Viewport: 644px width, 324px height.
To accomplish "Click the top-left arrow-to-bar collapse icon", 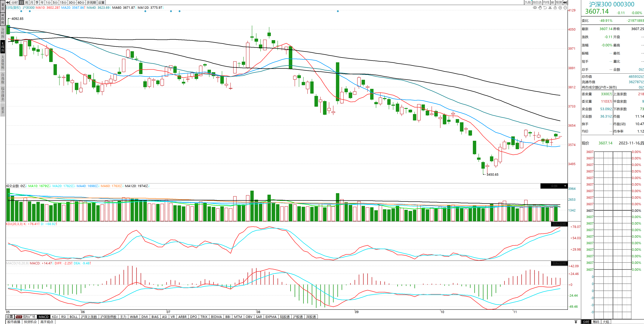I will [8, 3].
